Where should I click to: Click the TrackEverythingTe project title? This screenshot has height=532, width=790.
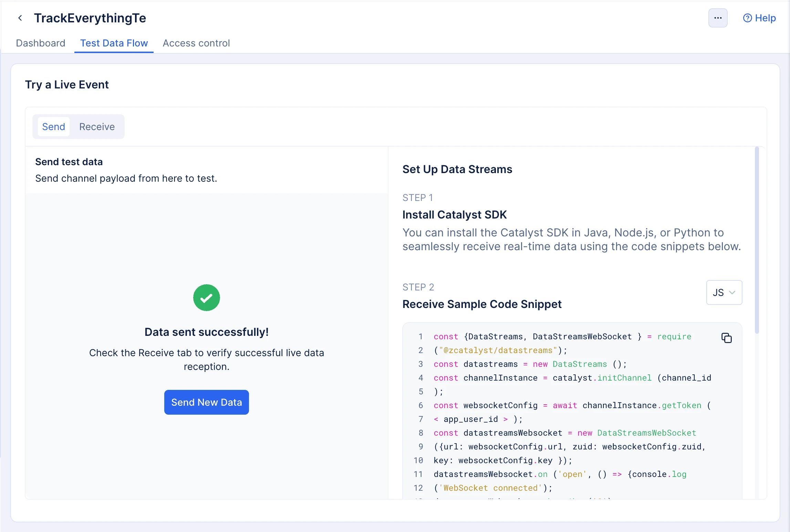click(x=90, y=18)
